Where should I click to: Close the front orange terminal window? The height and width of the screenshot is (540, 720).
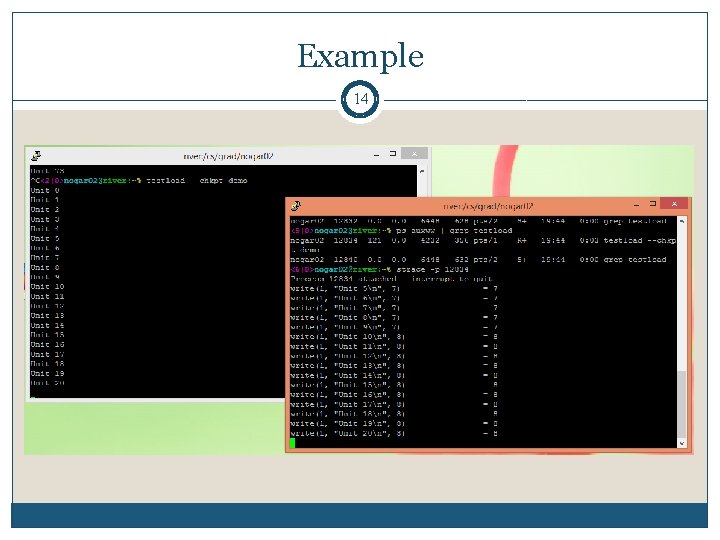click(x=674, y=203)
